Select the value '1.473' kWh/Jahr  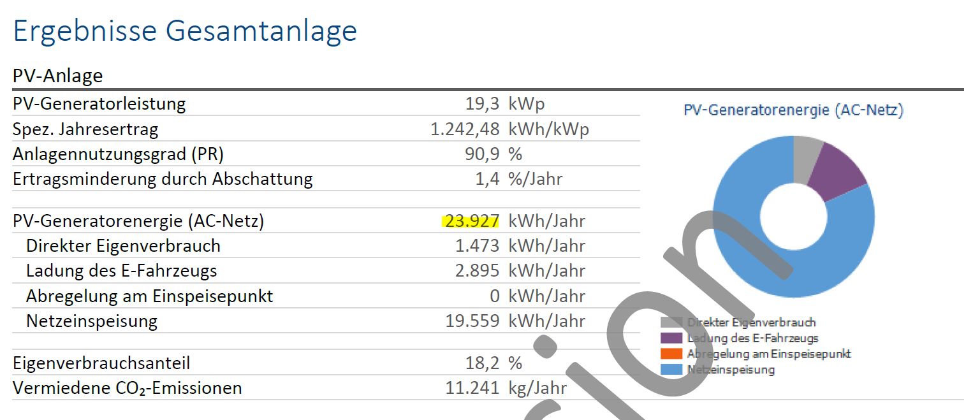tap(477, 246)
